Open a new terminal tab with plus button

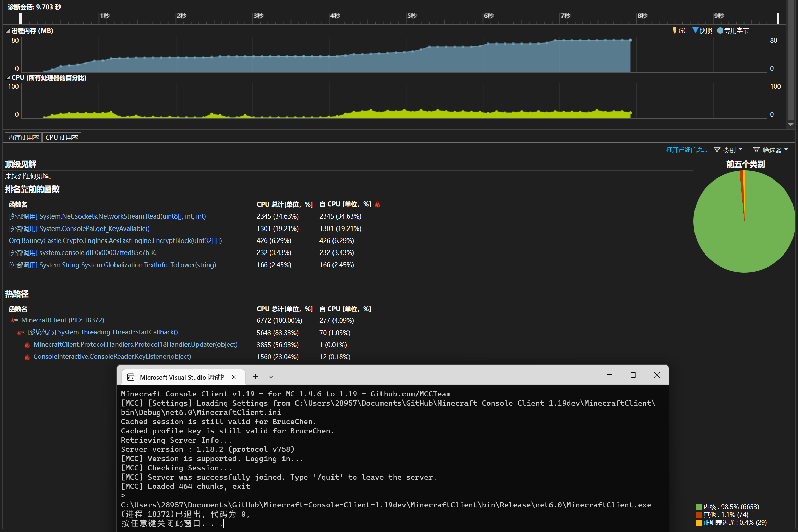coord(255,377)
